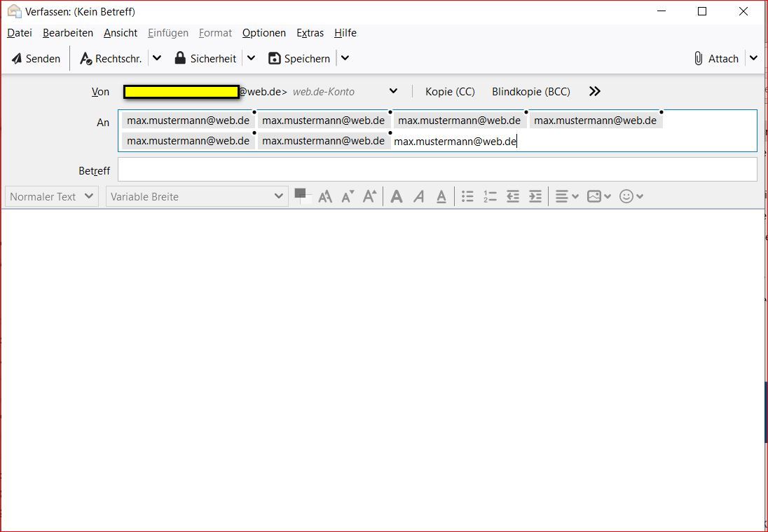The width and height of the screenshot is (768, 532).
Task: Click the Senden paper plane button
Action: (x=17, y=59)
